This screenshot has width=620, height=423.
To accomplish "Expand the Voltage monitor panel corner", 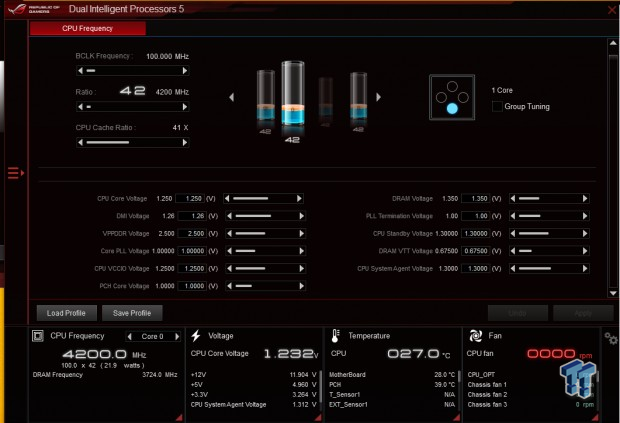I will [318, 417].
